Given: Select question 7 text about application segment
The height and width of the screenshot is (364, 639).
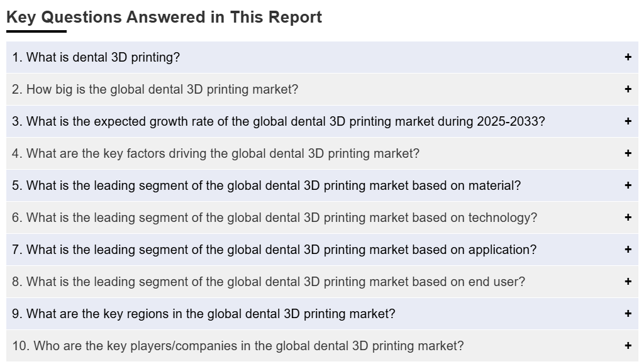Looking at the screenshot, I should (274, 250).
